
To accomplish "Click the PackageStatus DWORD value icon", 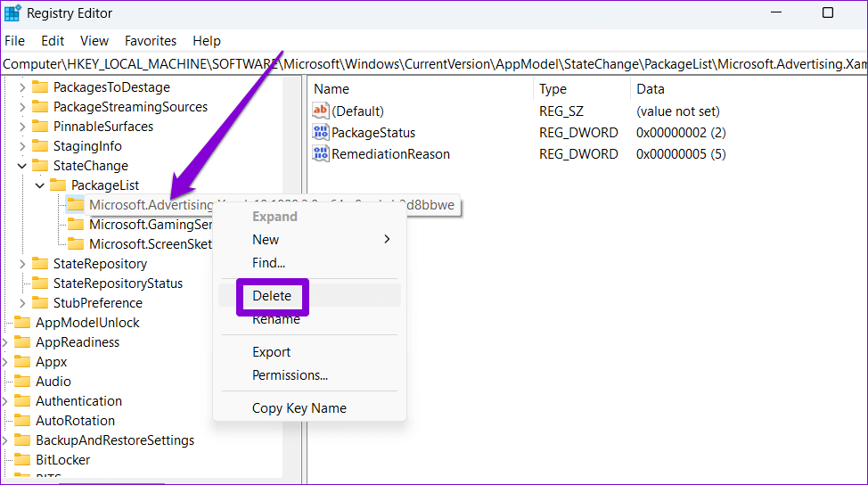I will pos(321,132).
